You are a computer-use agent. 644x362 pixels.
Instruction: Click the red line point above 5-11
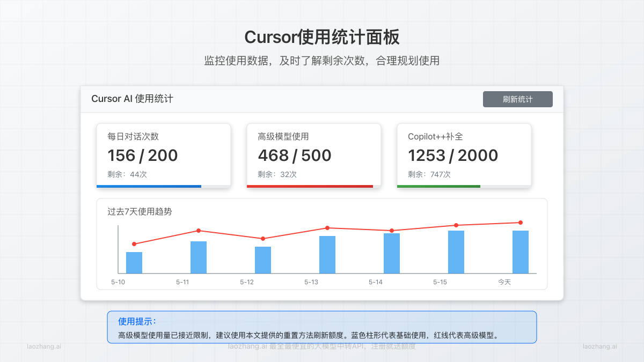[199, 231]
